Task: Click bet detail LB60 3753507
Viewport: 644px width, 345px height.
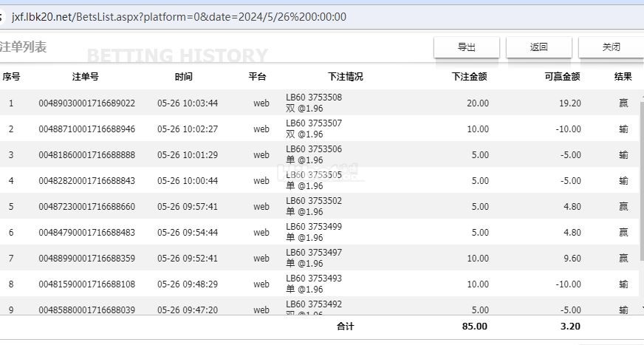Action: tap(314, 123)
